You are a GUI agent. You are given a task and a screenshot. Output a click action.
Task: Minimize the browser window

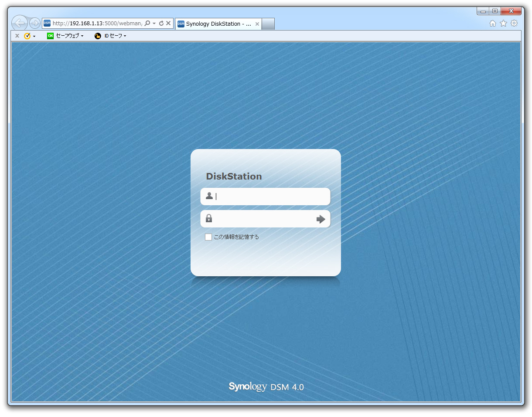point(483,11)
